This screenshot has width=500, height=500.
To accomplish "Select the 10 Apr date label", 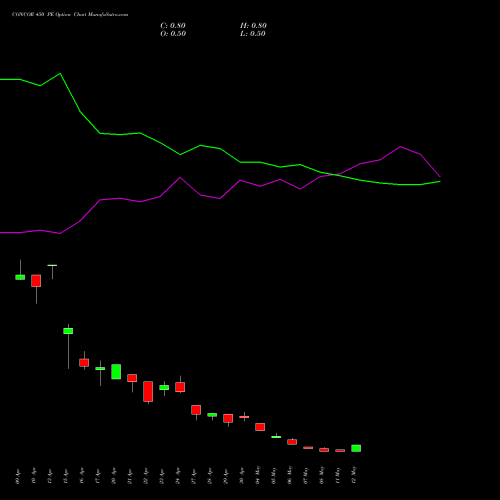I will [x=34, y=476].
